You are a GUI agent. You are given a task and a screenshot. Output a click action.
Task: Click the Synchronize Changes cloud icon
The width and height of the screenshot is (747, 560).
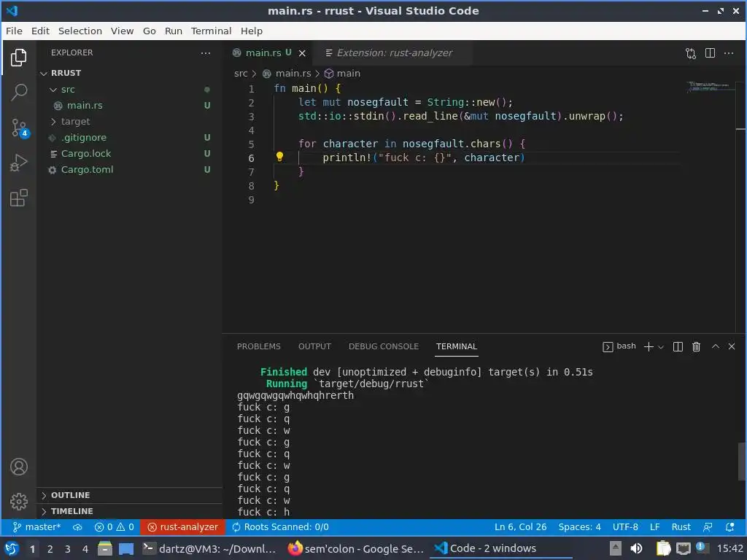tap(77, 527)
